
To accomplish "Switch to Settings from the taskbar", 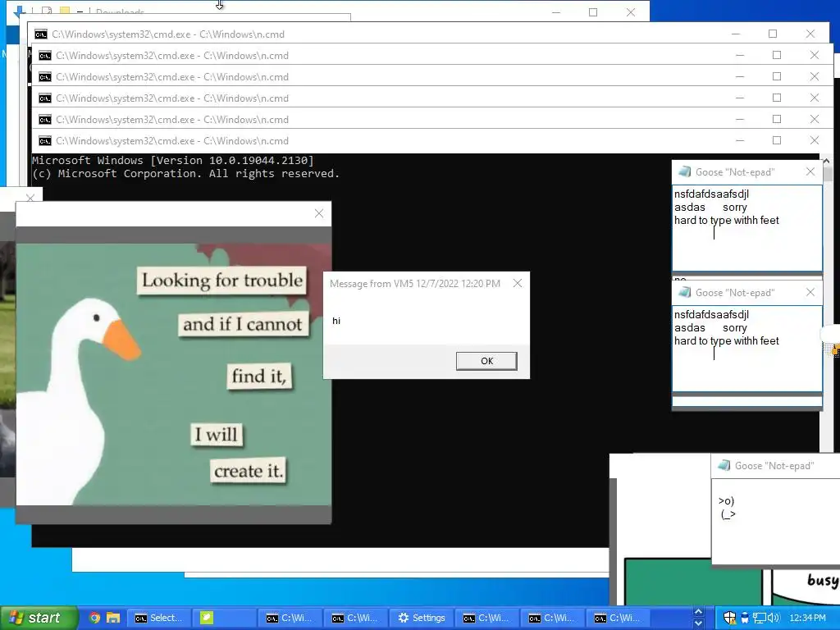I will click(x=422, y=618).
